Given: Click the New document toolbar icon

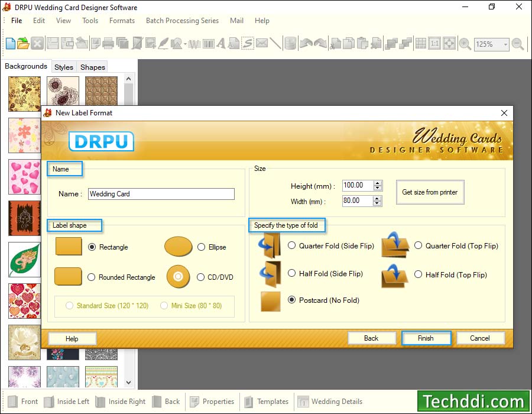Looking at the screenshot, I should [x=11, y=44].
